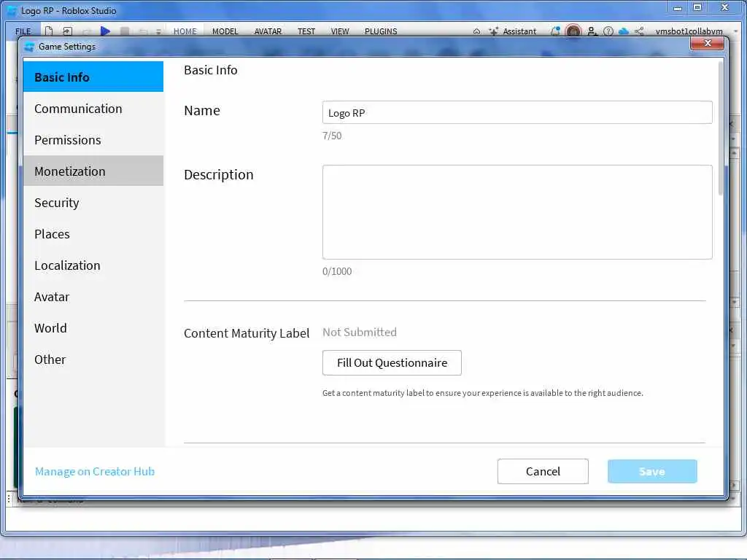The width and height of the screenshot is (747, 560).
Task: Select Localization settings category
Action: 93,265
